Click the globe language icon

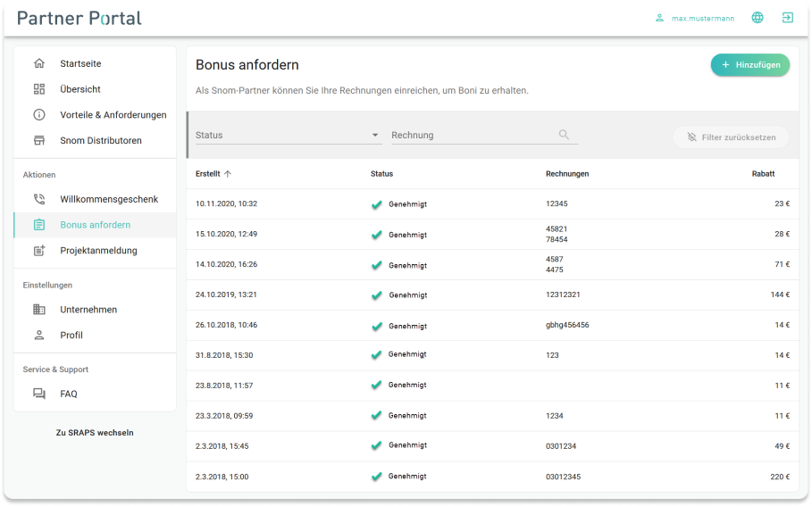tap(758, 18)
